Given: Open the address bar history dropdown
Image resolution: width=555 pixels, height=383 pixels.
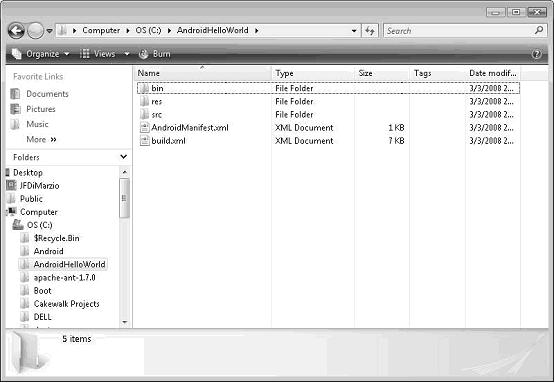Looking at the screenshot, I should point(354,31).
